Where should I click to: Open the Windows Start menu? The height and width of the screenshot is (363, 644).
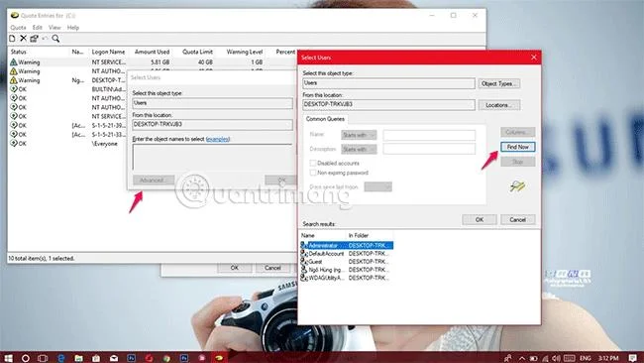pos(8,358)
